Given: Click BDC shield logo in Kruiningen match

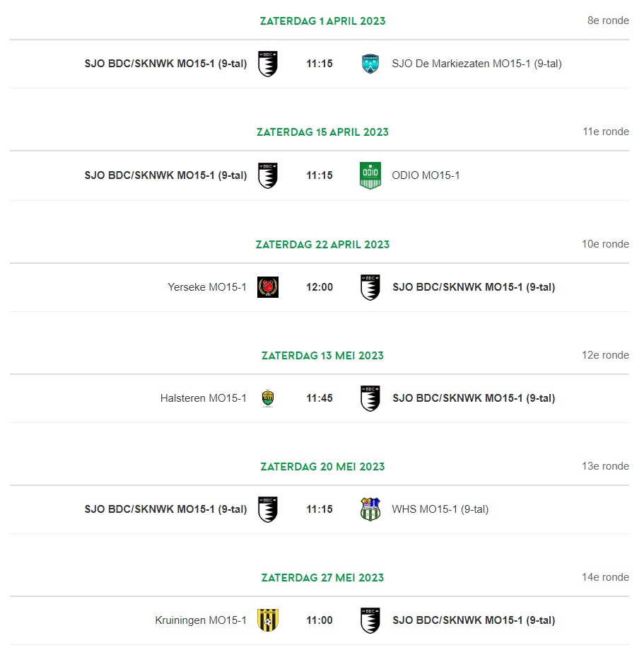Looking at the screenshot, I should point(370,620).
